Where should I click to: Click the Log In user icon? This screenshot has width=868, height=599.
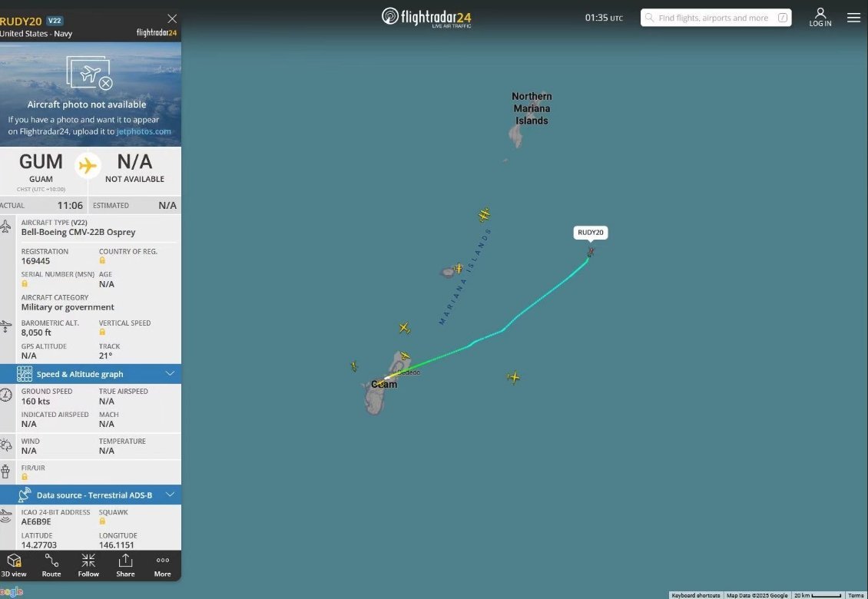pos(820,17)
